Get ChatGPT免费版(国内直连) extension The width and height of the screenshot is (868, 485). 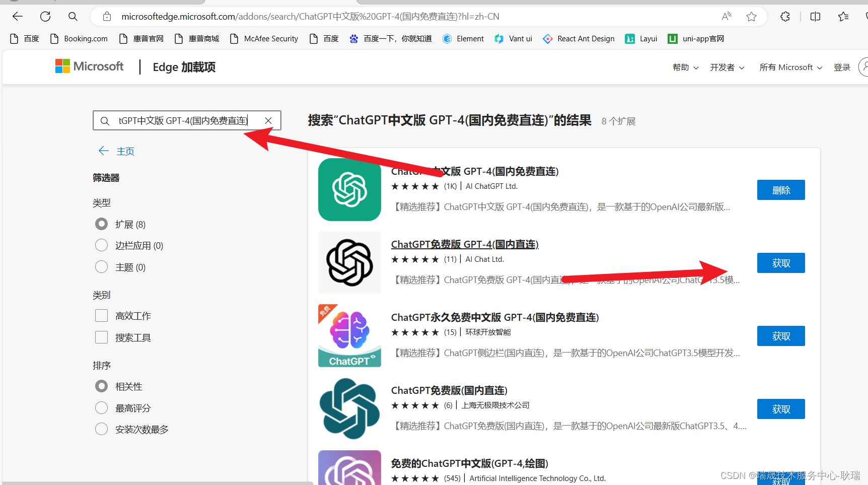[x=781, y=409]
